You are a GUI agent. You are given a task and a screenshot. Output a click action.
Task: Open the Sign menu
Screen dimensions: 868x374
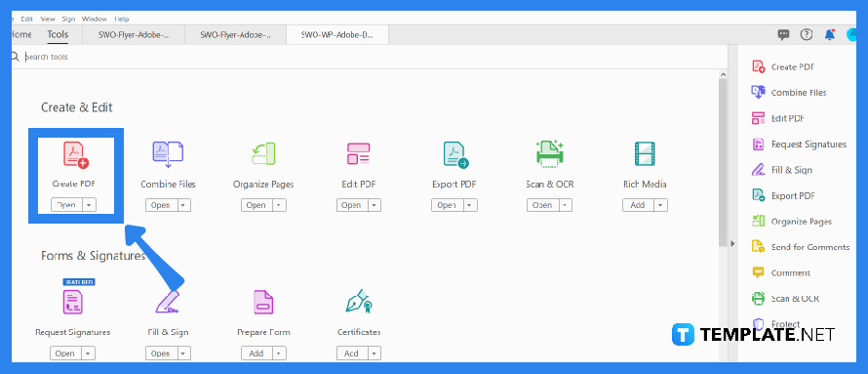click(68, 19)
